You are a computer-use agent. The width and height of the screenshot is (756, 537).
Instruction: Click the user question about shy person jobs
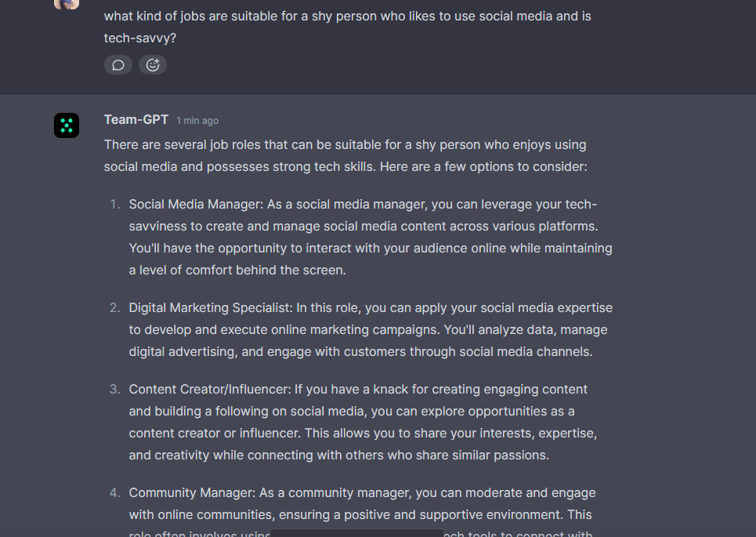click(348, 27)
